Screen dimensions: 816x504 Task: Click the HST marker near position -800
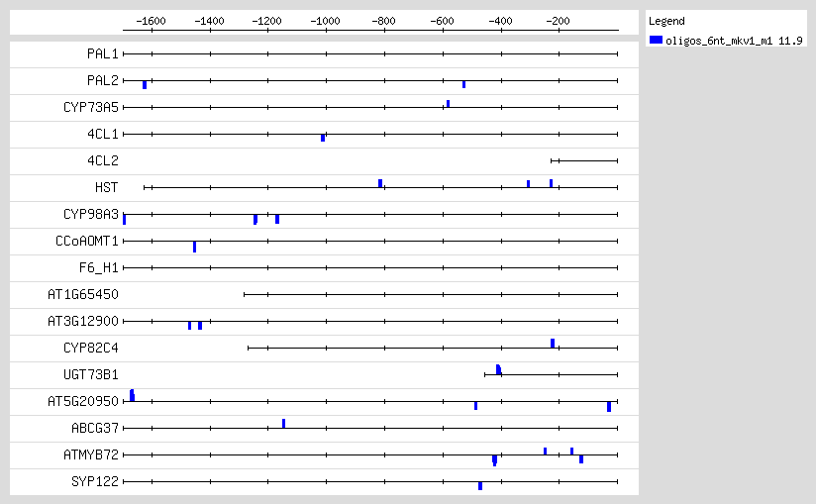(x=380, y=183)
